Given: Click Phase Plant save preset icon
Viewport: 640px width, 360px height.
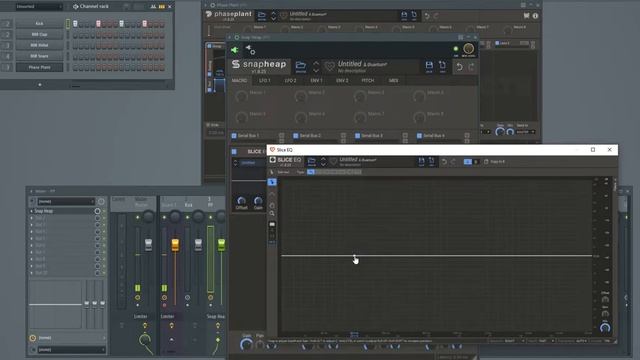Looking at the screenshot, I should click(404, 16).
